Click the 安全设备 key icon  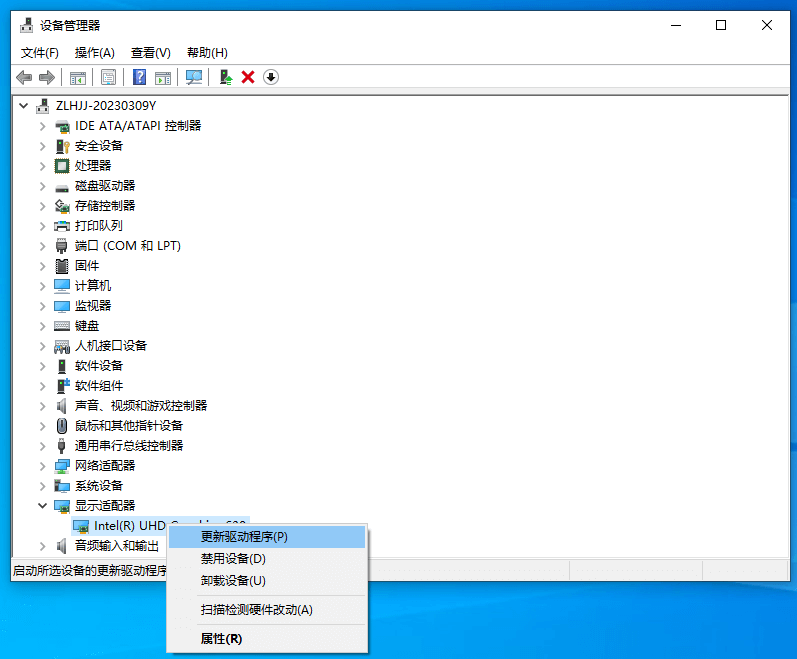pyautogui.click(x=62, y=146)
